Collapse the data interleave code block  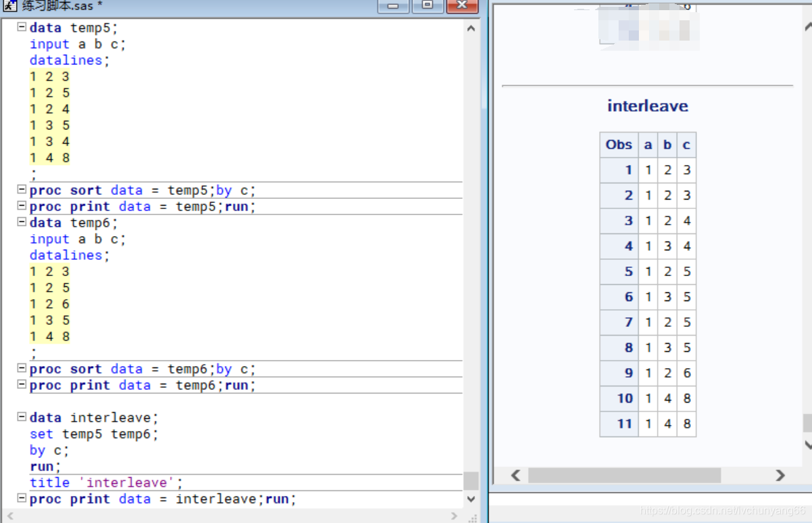point(22,417)
